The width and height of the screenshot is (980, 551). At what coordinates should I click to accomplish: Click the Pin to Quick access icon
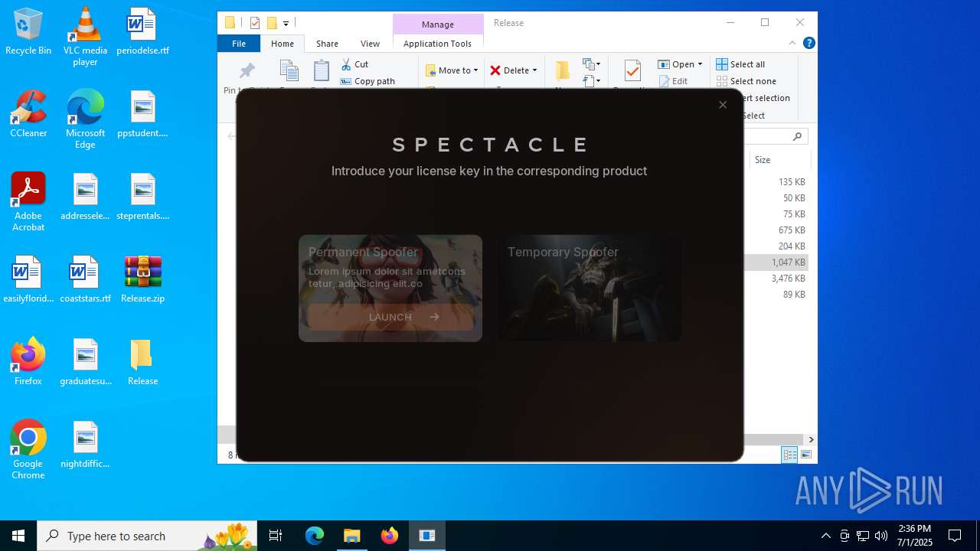coord(247,71)
